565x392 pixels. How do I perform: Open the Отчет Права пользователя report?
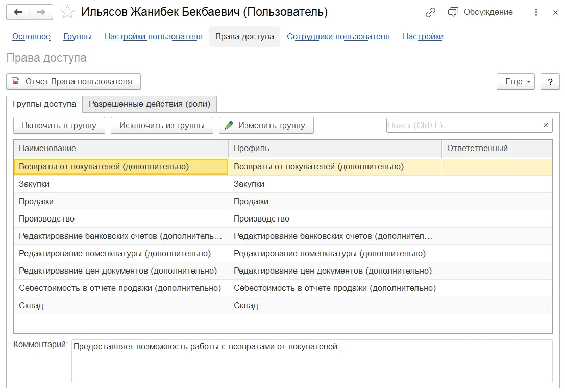click(x=73, y=82)
